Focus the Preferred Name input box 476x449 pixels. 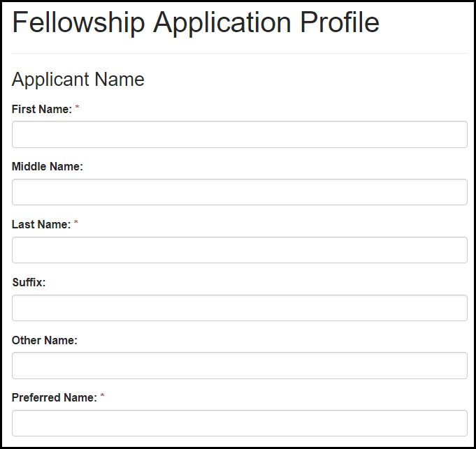click(x=239, y=423)
